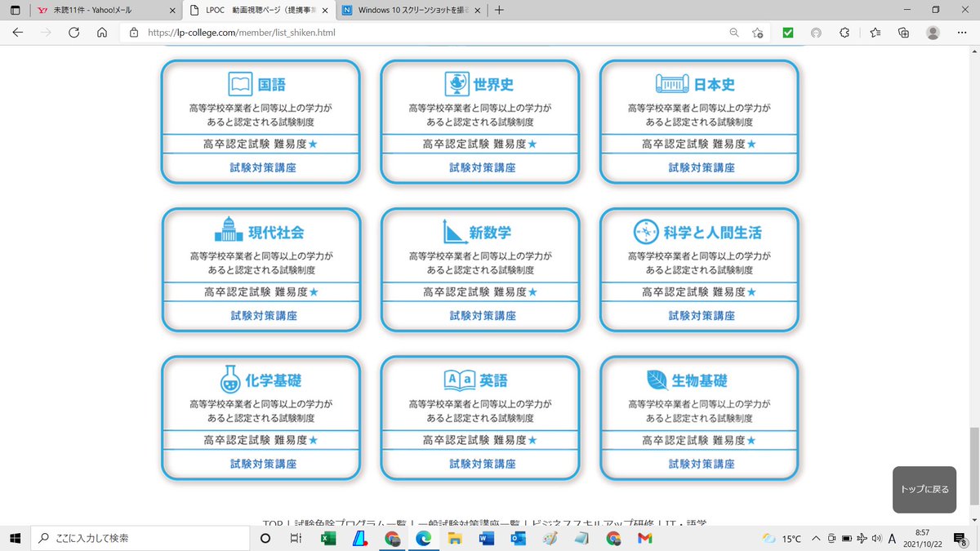Click the 日本史 subject title

[x=715, y=85]
